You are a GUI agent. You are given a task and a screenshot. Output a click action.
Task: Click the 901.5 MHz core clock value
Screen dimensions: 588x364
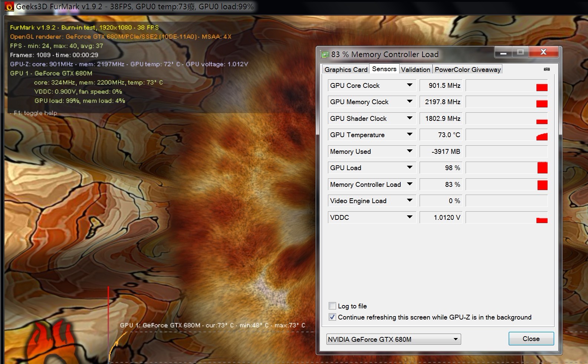(441, 85)
